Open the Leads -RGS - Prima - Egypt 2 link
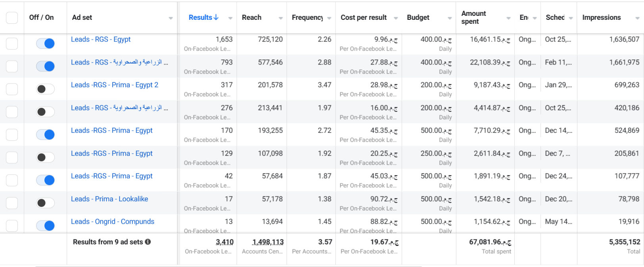The width and height of the screenshot is (644, 267). (x=115, y=85)
